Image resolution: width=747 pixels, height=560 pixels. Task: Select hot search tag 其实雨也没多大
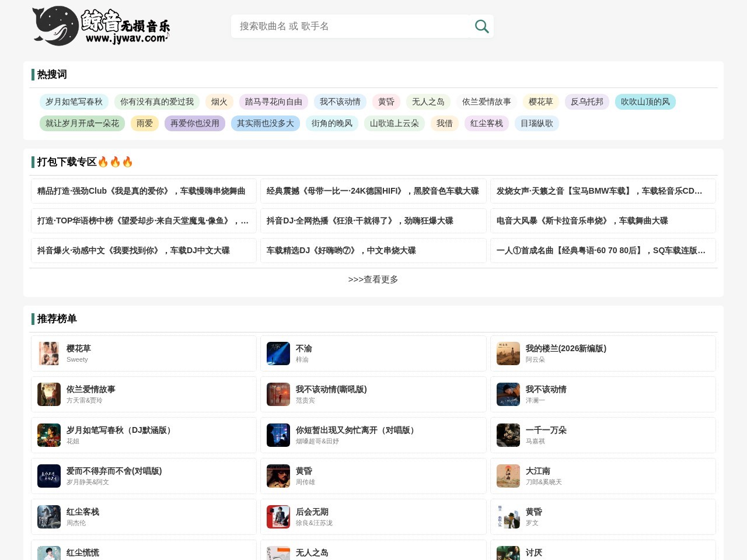coord(266,123)
